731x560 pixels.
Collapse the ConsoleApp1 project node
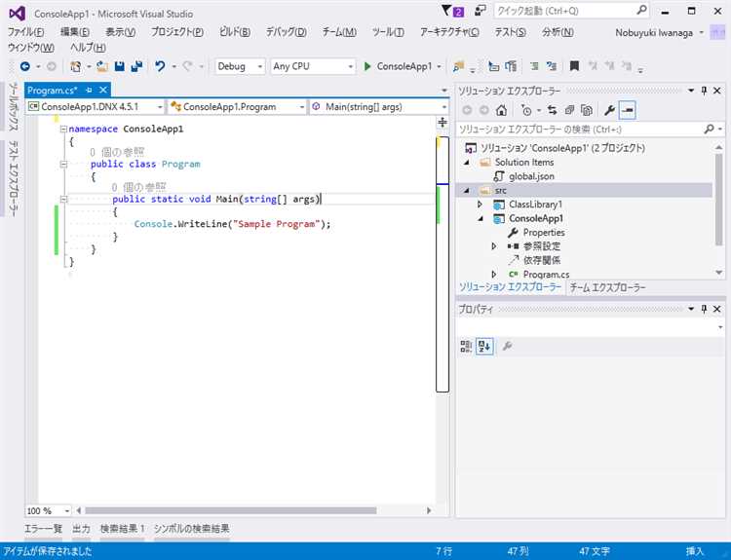pos(481,218)
